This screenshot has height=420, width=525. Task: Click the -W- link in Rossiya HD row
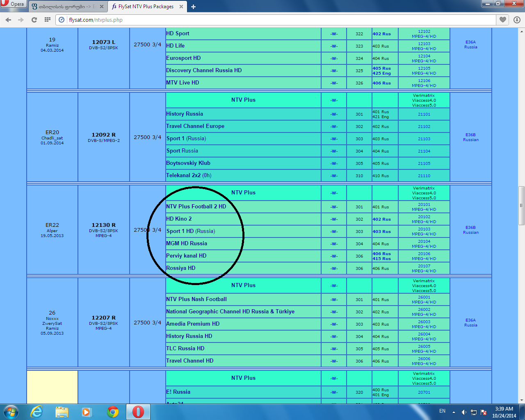tap(334, 269)
